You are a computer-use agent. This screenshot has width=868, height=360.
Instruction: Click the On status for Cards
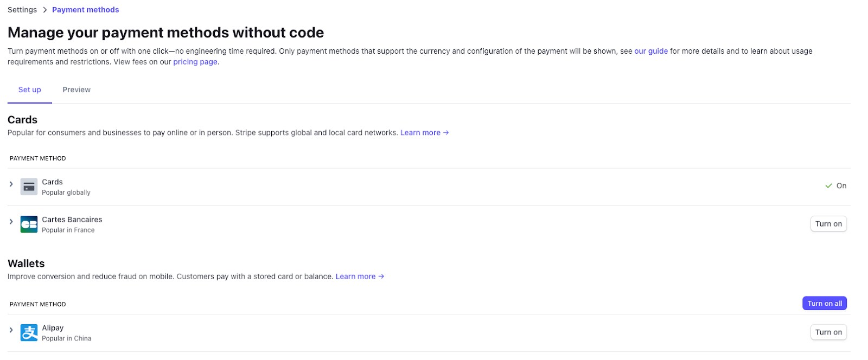point(841,186)
